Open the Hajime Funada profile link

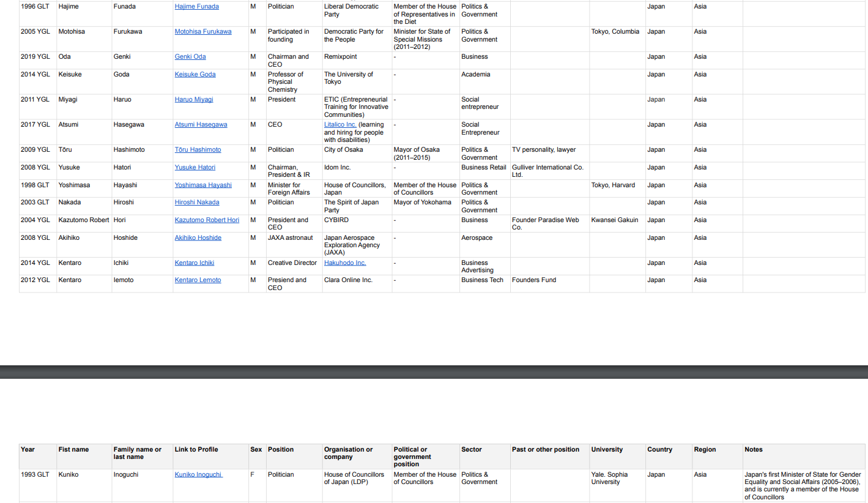click(x=196, y=6)
